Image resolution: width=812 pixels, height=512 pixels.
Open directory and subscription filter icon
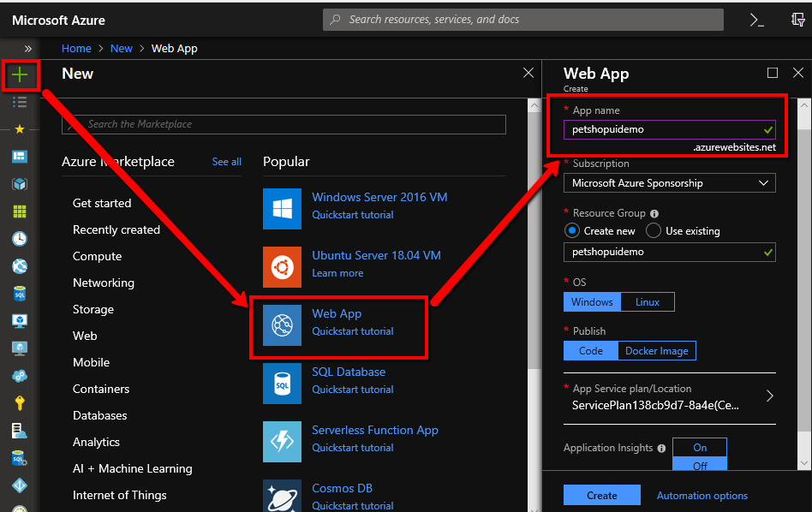[797, 21]
